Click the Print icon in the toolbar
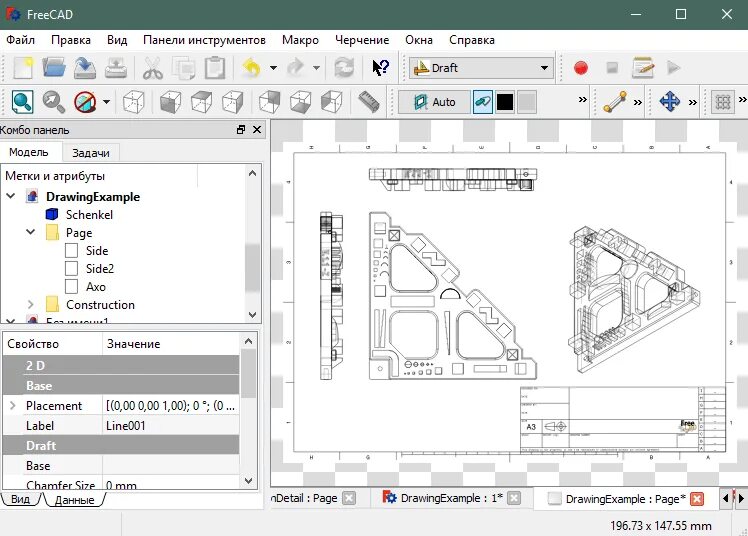 pos(115,68)
